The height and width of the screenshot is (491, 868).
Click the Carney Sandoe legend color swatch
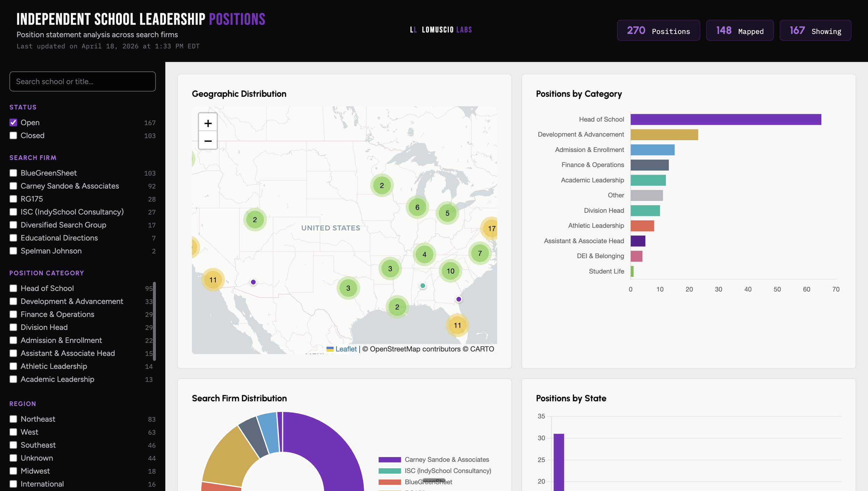click(x=389, y=459)
